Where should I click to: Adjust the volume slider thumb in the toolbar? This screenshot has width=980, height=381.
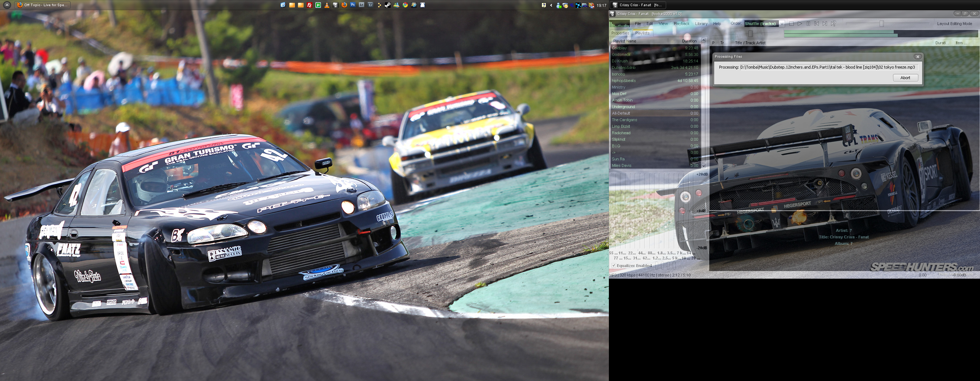tap(881, 24)
